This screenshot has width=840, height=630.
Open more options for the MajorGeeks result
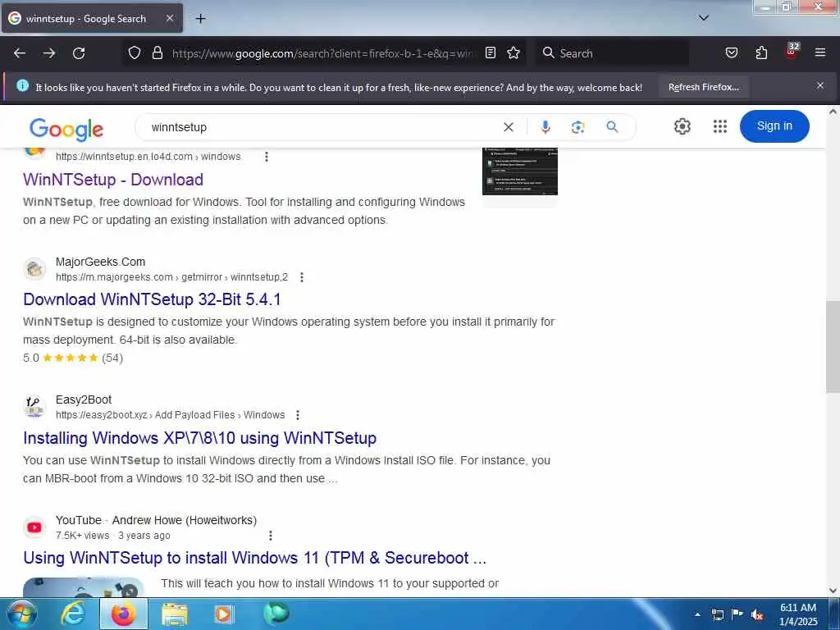click(x=302, y=277)
